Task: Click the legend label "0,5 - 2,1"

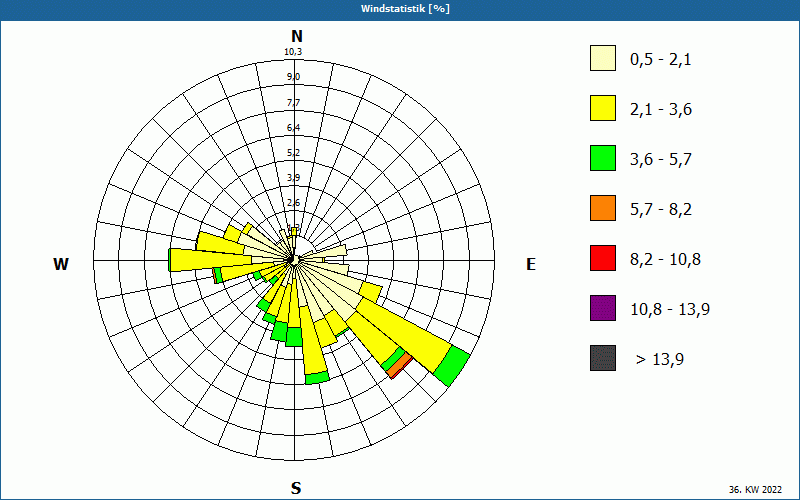Action: 661,60
